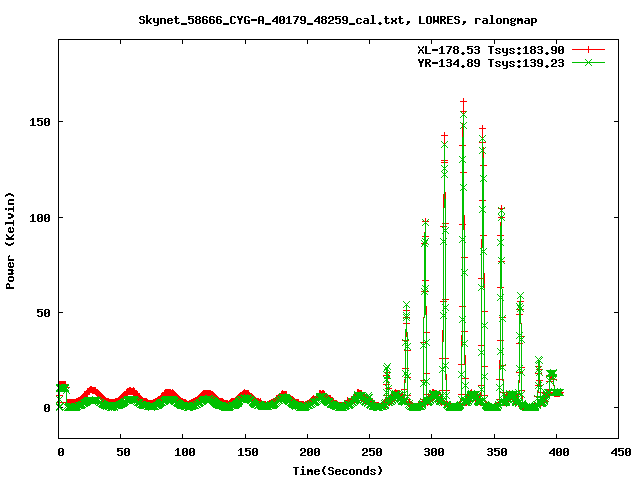This screenshot has height=480, width=640.
Task: Click y-axis tick label 50
Action: point(44,313)
